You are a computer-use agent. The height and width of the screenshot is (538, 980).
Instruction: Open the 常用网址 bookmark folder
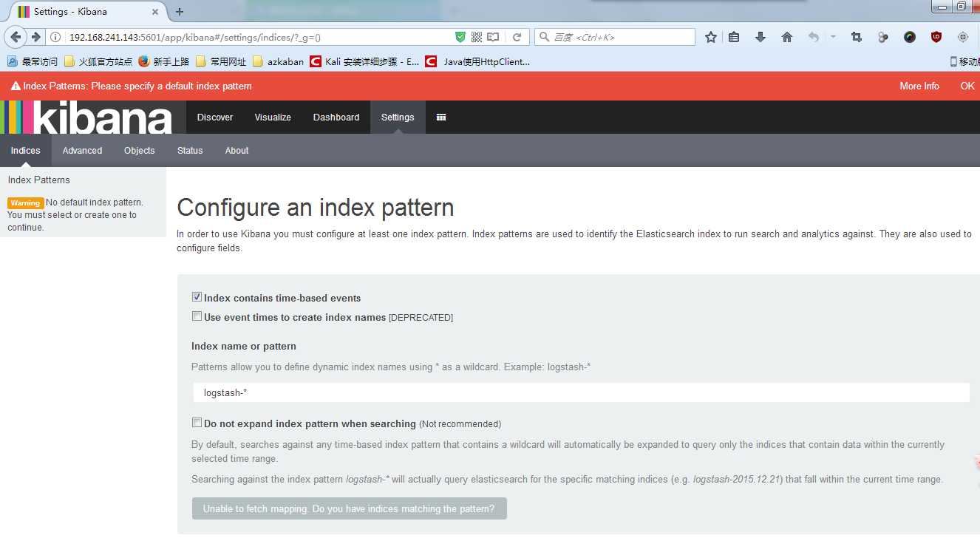[221, 61]
